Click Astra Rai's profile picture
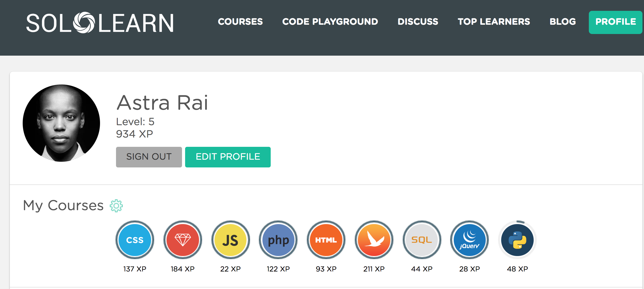Screen dimensions: 644x289 pyautogui.click(x=61, y=123)
